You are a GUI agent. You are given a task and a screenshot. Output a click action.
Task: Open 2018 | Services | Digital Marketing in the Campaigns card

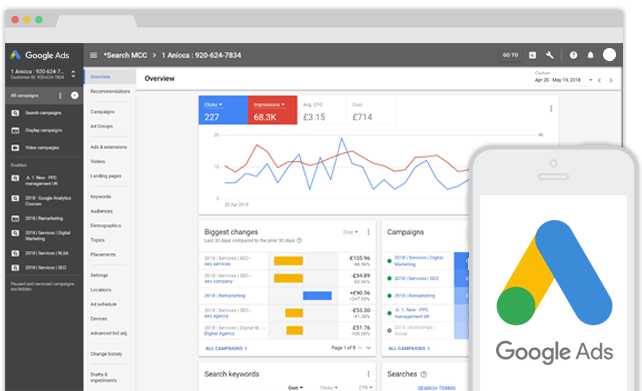(x=418, y=261)
